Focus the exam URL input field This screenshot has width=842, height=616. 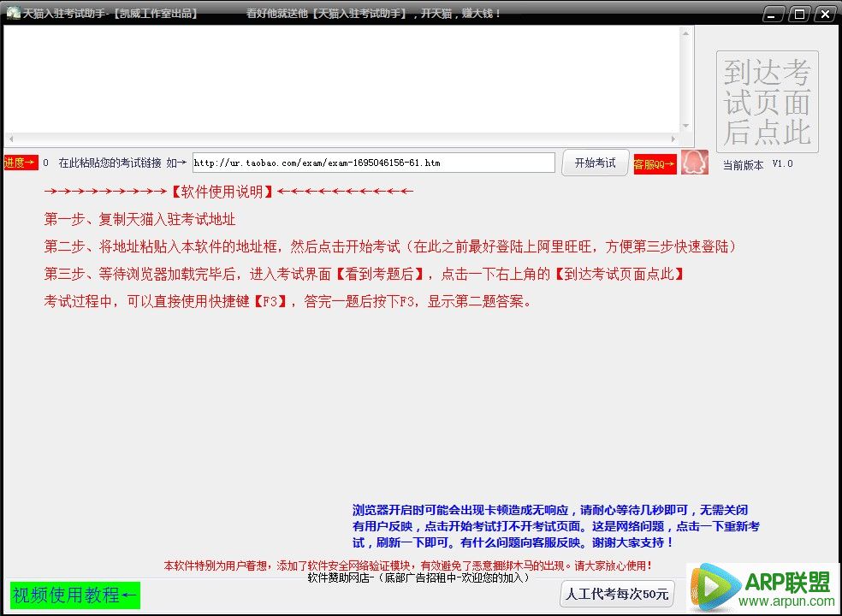pyautogui.click(x=373, y=163)
